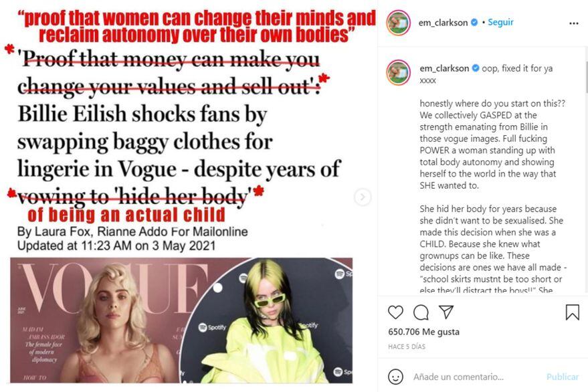Like the post with the heart icon

395,312
